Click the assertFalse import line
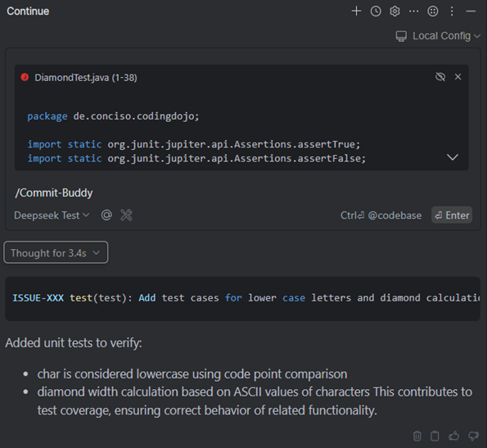487x448 pixels. [x=196, y=158]
